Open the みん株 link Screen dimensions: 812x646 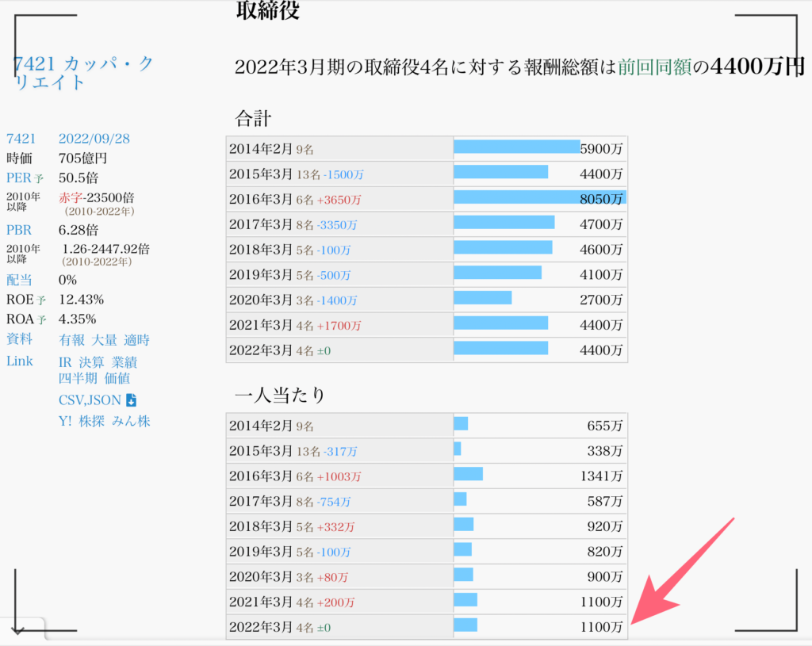click(x=131, y=422)
